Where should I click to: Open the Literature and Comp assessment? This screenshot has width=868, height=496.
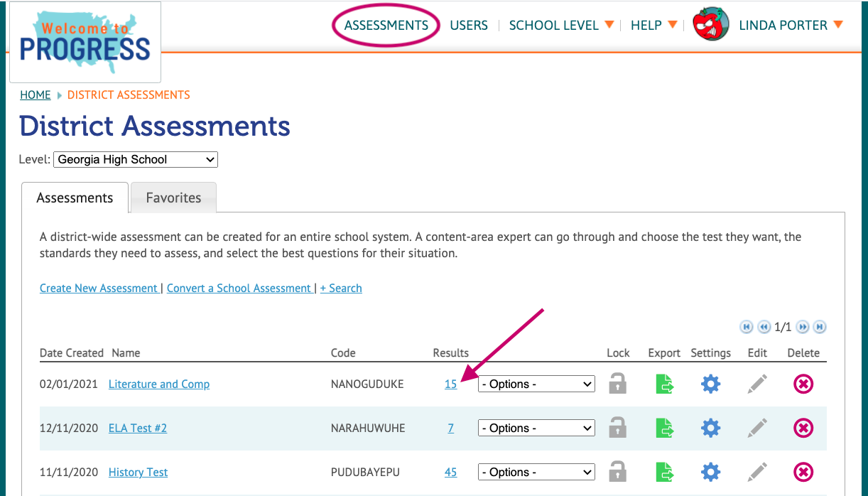(x=159, y=384)
